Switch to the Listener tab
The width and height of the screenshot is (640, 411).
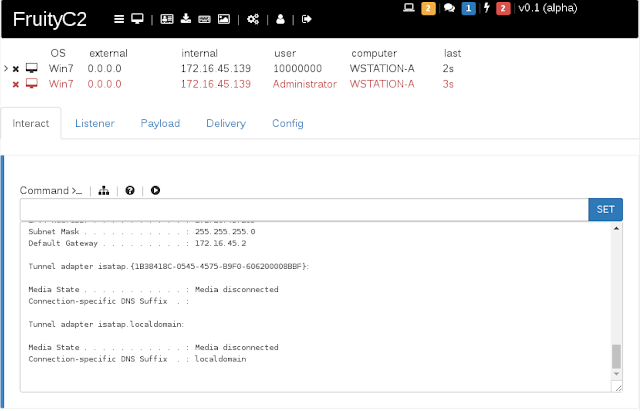click(x=95, y=123)
